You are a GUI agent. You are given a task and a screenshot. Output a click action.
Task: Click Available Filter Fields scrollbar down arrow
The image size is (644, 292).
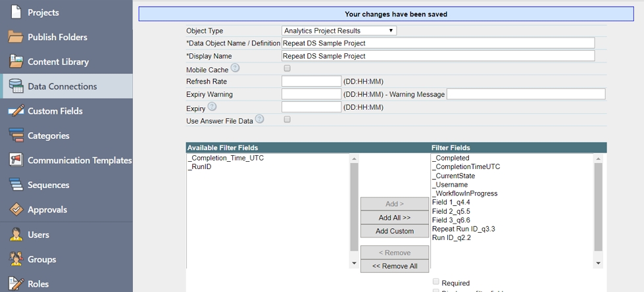(354, 263)
